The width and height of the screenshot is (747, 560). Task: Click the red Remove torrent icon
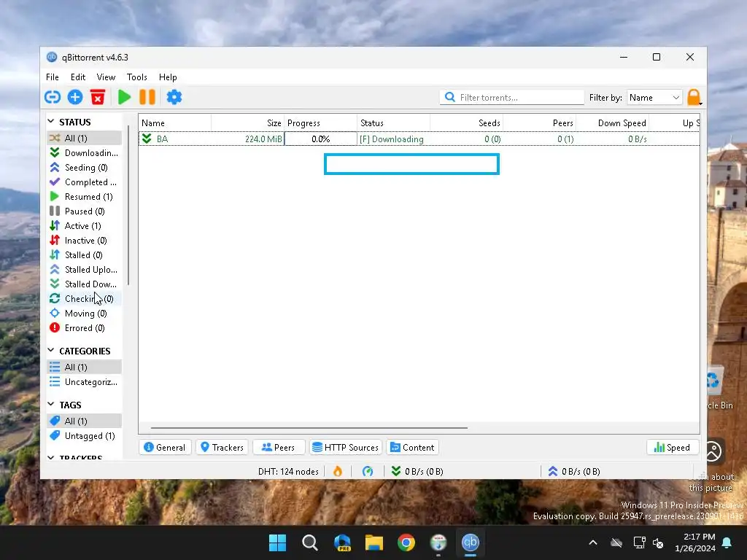click(98, 97)
